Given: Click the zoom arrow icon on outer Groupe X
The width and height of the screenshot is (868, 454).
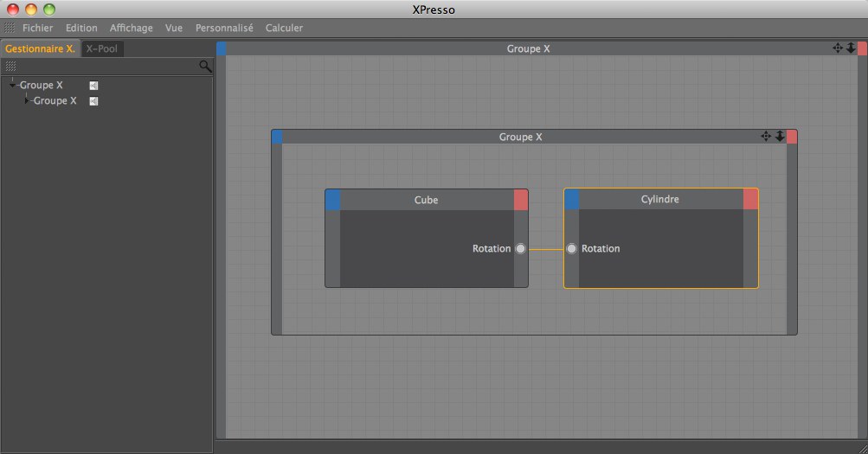Looking at the screenshot, I should tap(850, 48).
